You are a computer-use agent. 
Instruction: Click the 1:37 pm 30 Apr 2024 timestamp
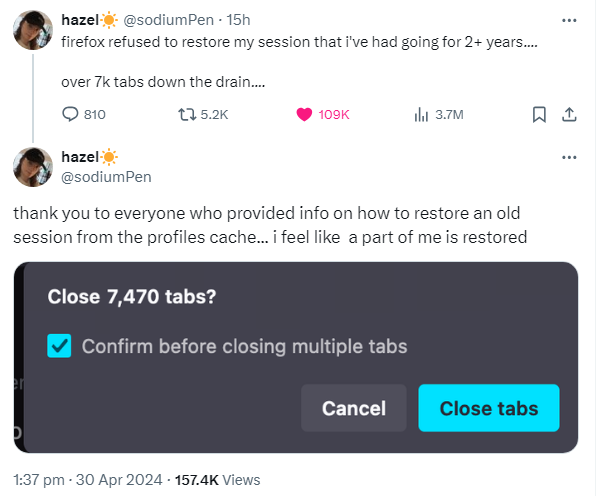(x=88, y=480)
